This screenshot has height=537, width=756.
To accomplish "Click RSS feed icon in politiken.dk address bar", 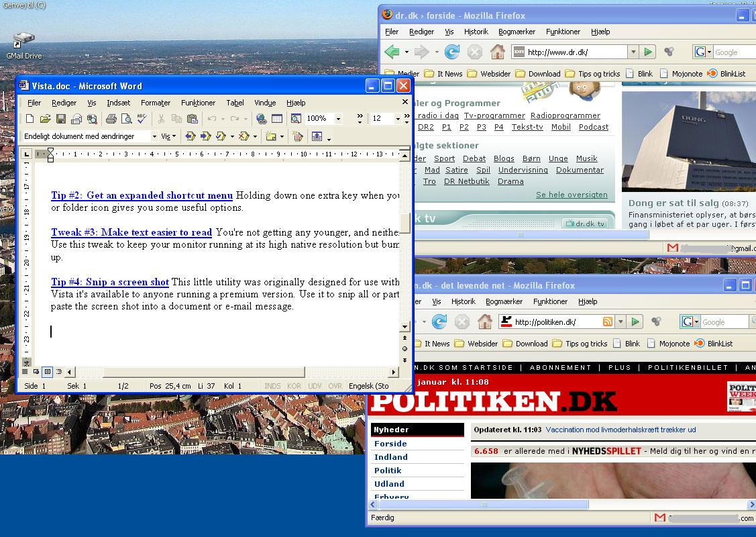I will 608,322.
